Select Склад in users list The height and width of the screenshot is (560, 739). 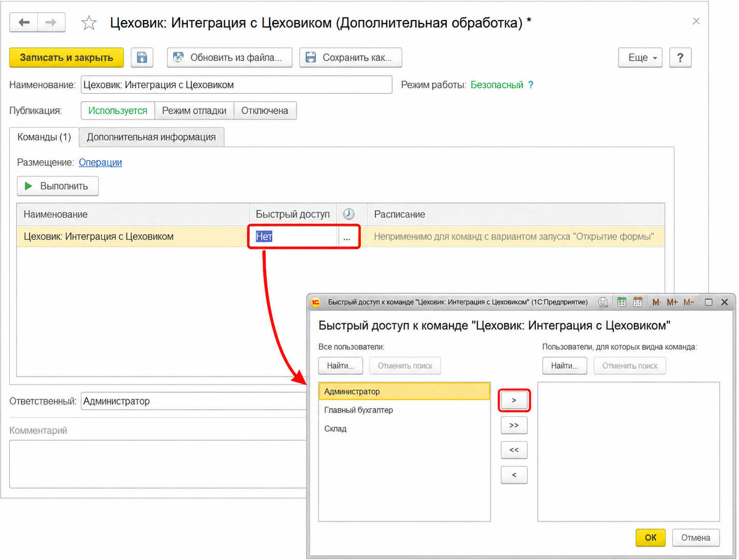(404, 429)
